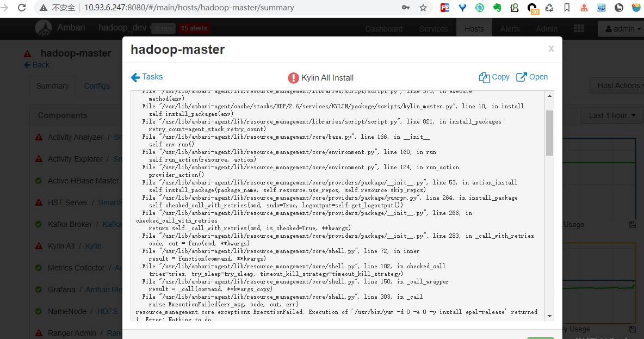Click the log vertical scrollbar thumb
Screen dimensions: 644x339
coord(549,133)
